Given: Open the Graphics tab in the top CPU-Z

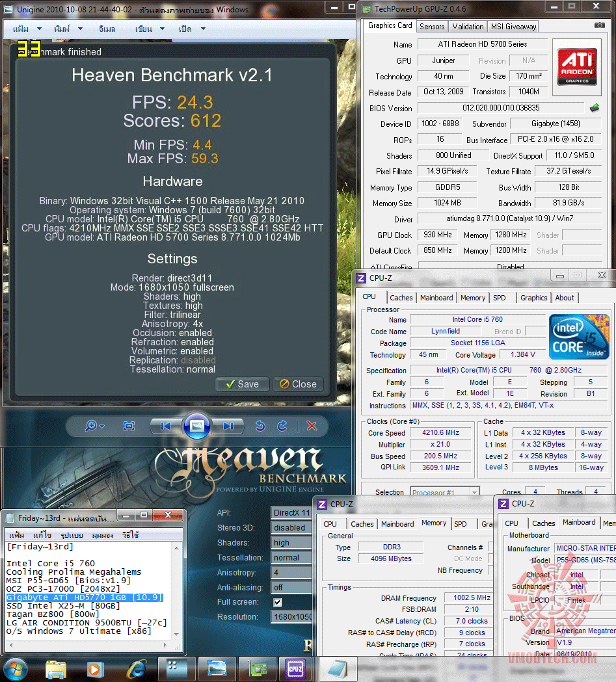Looking at the screenshot, I should pyautogui.click(x=534, y=298).
